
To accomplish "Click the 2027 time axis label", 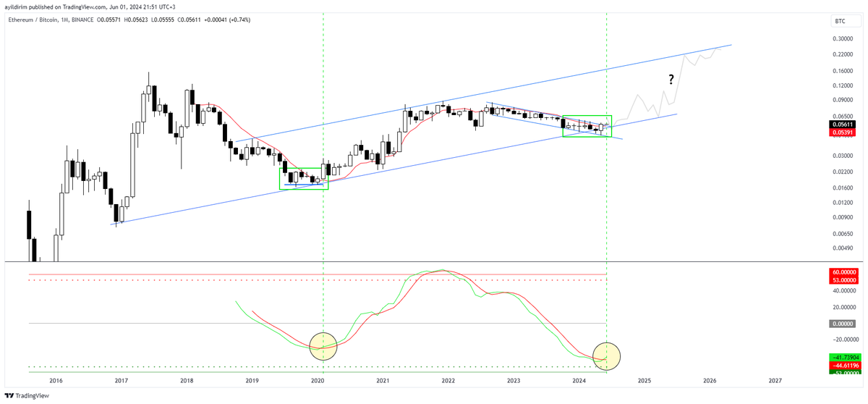I will pyautogui.click(x=775, y=379).
